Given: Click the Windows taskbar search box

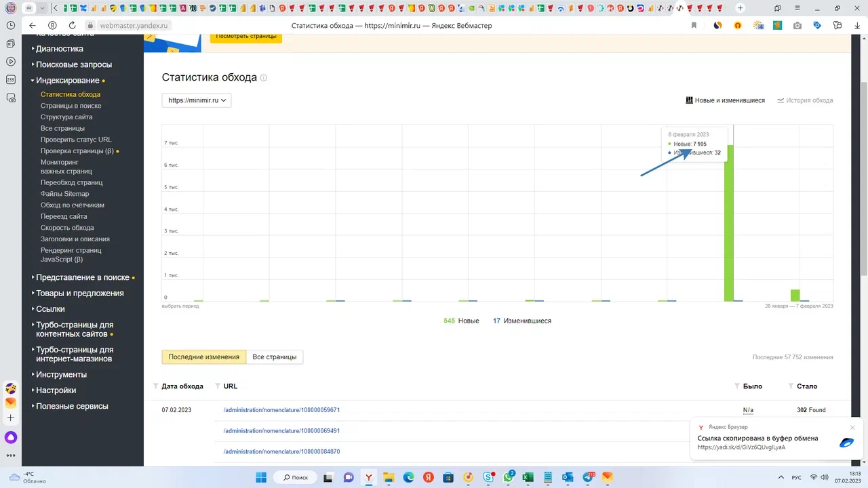Looking at the screenshot, I should click(x=296, y=477).
